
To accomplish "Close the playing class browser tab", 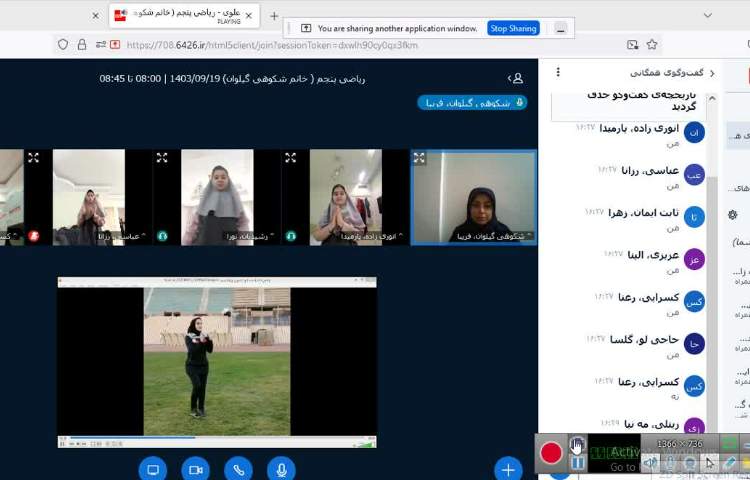I will (249, 16).
